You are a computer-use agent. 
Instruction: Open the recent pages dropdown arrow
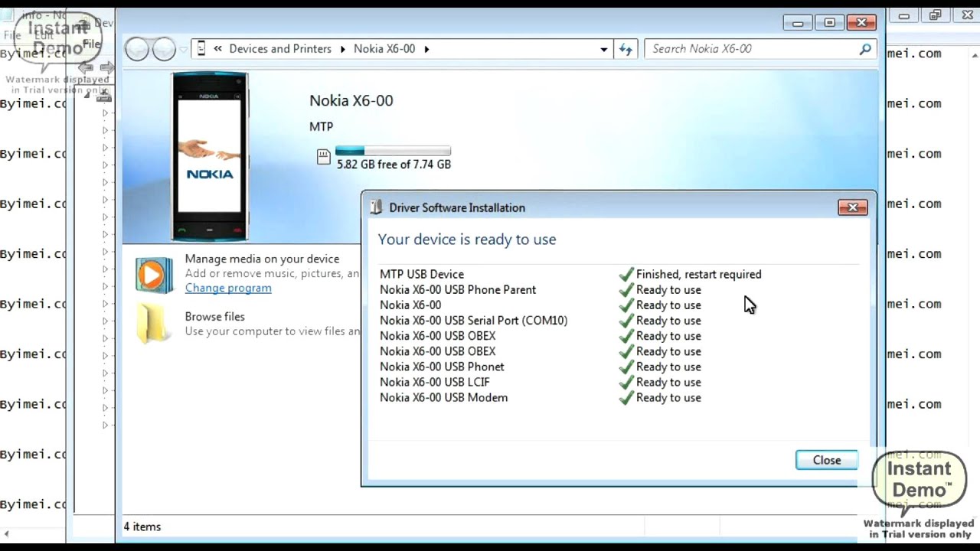pos(182,50)
